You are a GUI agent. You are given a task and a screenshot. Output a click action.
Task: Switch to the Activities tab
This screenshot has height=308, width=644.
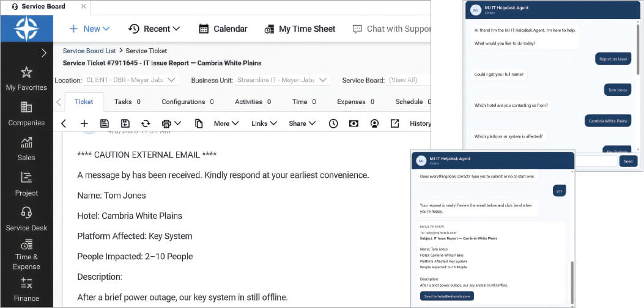point(253,101)
